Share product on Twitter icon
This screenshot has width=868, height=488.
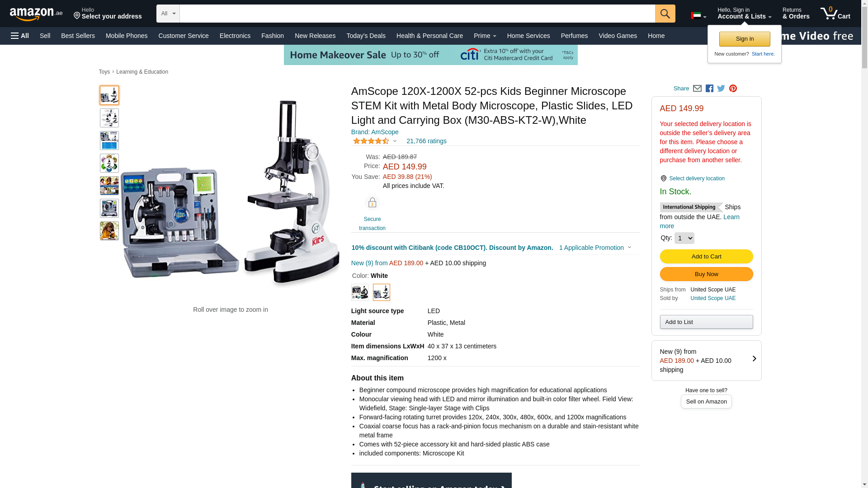tap(721, 89)
